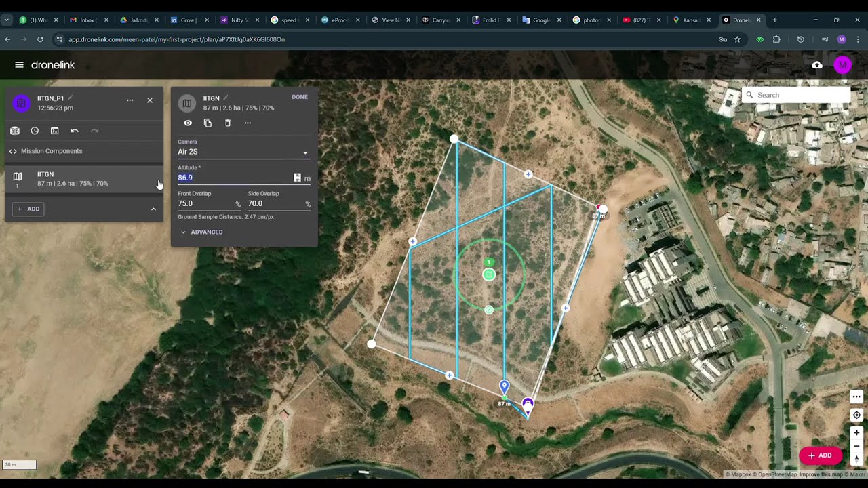Switch to the Emlid browser tab
This screenshot has width=868, height=488.
coord(491,20)
